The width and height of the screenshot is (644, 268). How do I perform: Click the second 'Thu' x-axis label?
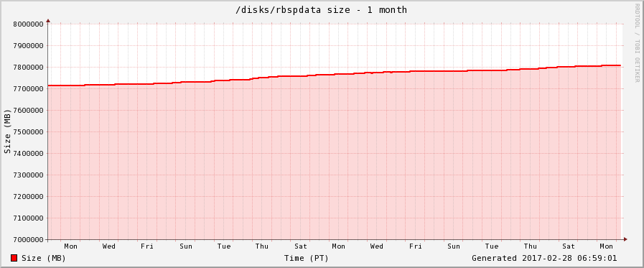coord(531,246)
